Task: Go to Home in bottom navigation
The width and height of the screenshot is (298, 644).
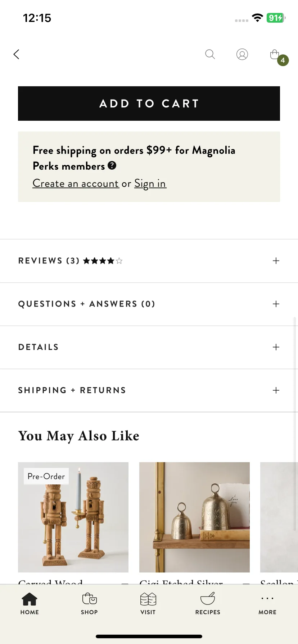Action: pos(30,604)
